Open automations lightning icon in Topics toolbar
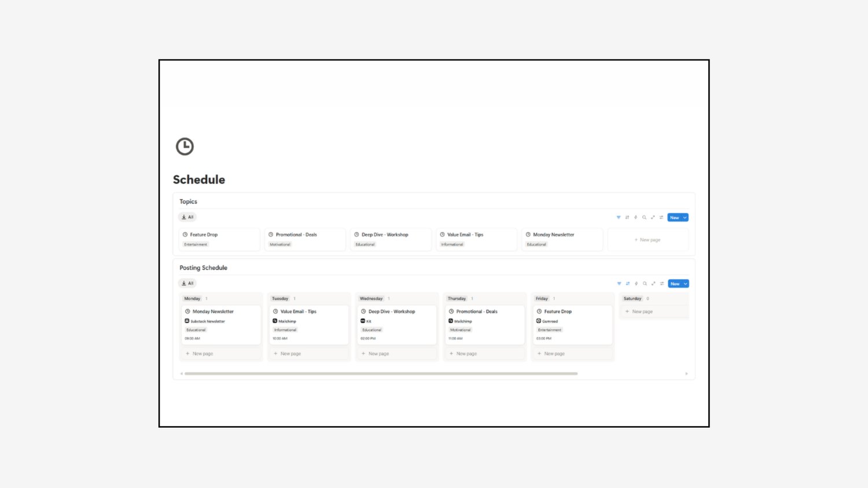The image size is (868, 488). click(x=635, y=218)
